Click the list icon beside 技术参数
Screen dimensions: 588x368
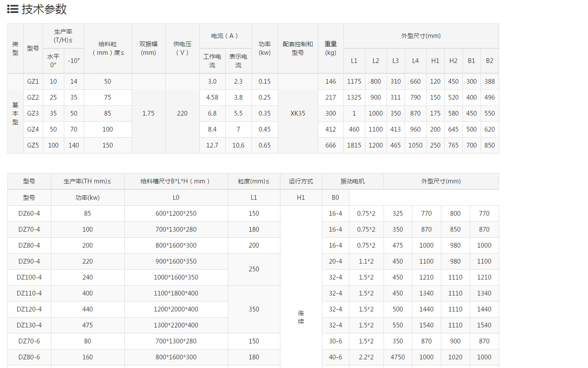[13, 9]
